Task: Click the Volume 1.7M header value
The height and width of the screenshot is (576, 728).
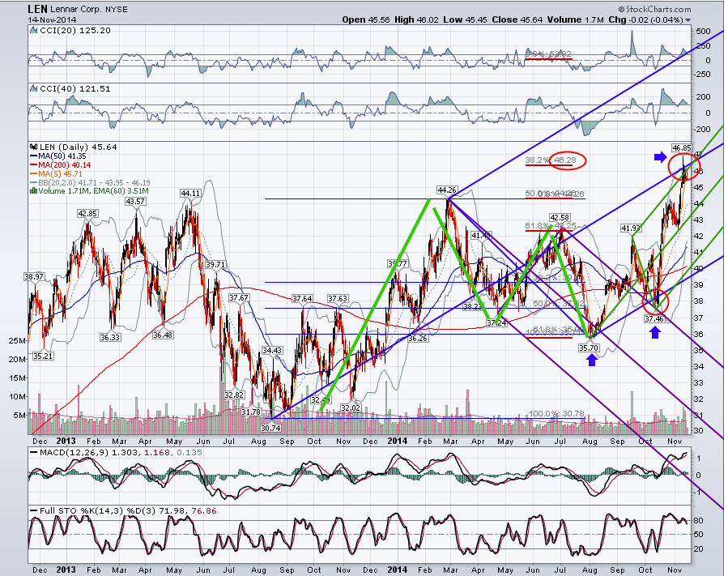Action: 576,20
